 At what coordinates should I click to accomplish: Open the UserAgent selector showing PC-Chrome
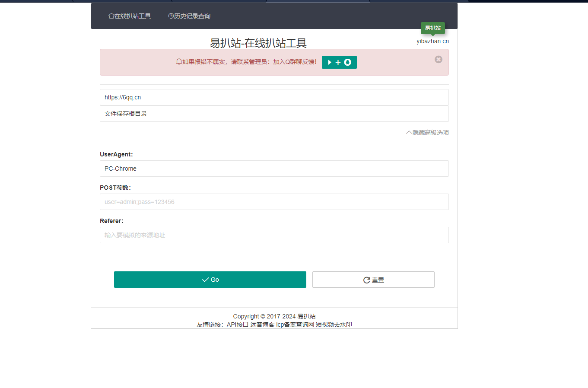click(274, 169)
